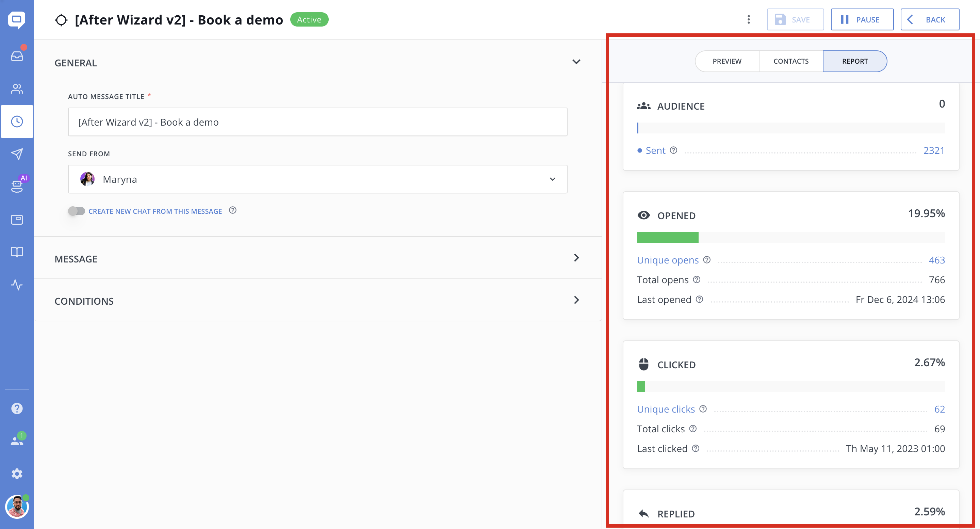Open the Sent link in Audience
Image resolution: width=980 pixels, height=529 pixels.
click(655, 150)
